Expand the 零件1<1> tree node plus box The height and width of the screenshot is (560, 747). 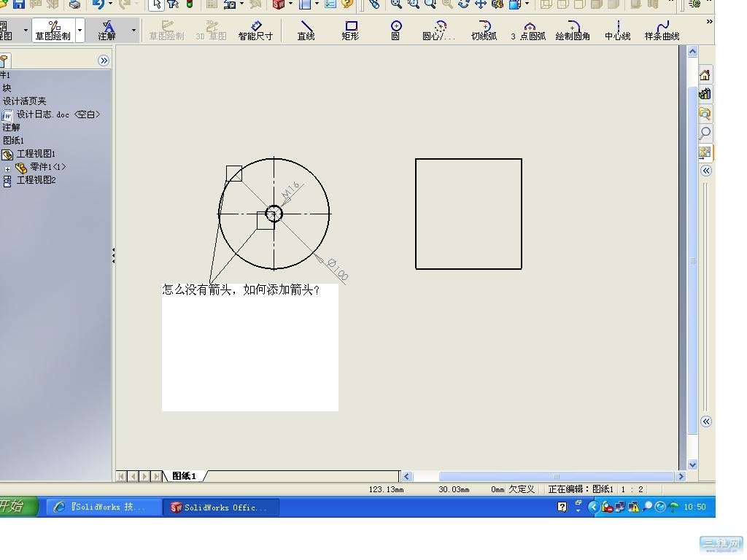pos(7,169)
